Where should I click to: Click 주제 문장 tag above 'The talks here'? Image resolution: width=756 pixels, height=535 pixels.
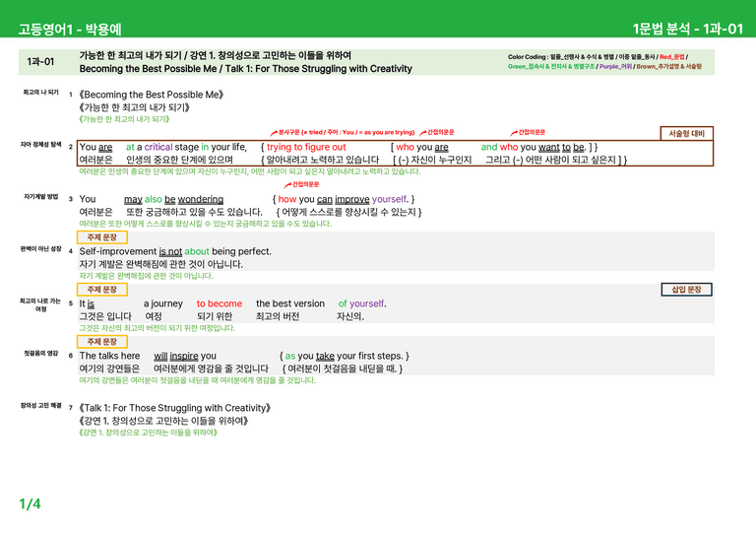(x=102, y=342)
